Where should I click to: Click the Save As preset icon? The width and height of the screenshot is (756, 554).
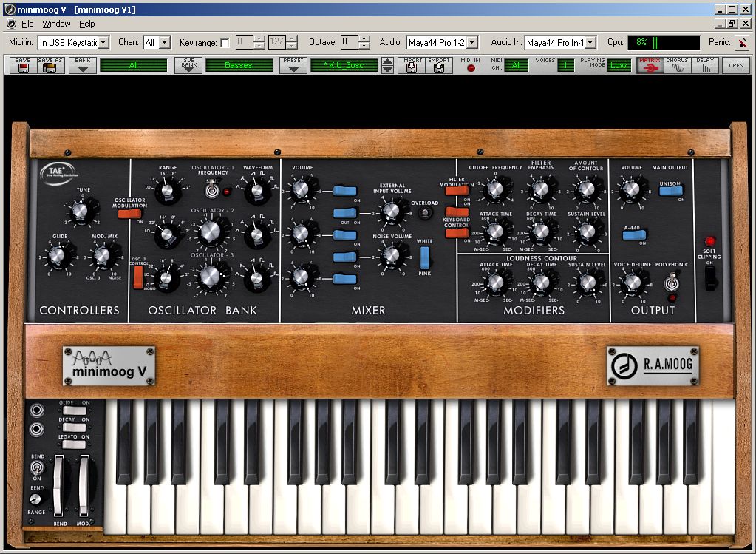(x=50, y=65)
